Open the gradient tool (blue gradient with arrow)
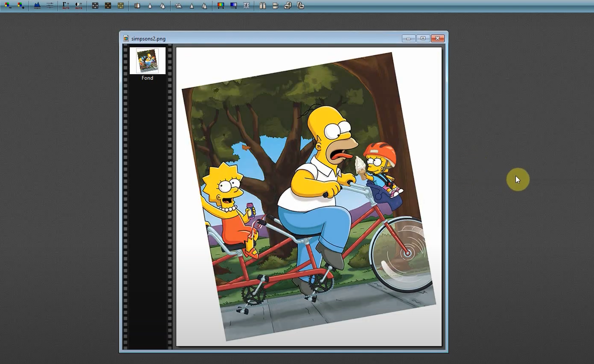594x364 pixels. pos(233,6)
